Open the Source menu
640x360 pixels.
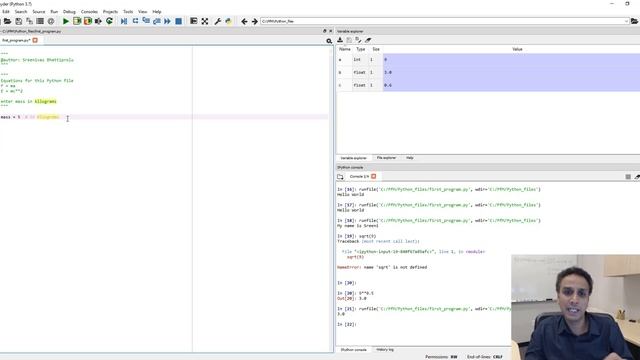pos(39,12)
